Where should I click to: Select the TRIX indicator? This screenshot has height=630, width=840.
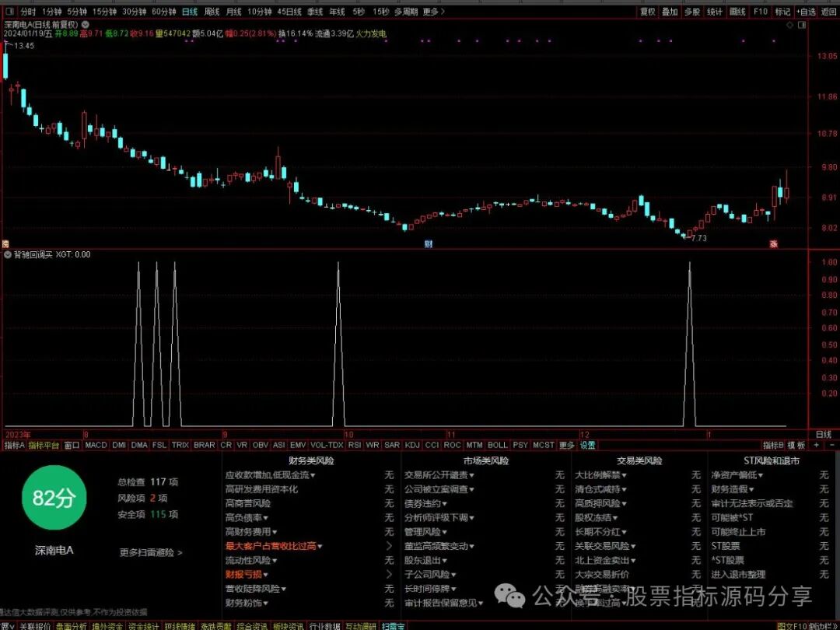pos(180,445)
